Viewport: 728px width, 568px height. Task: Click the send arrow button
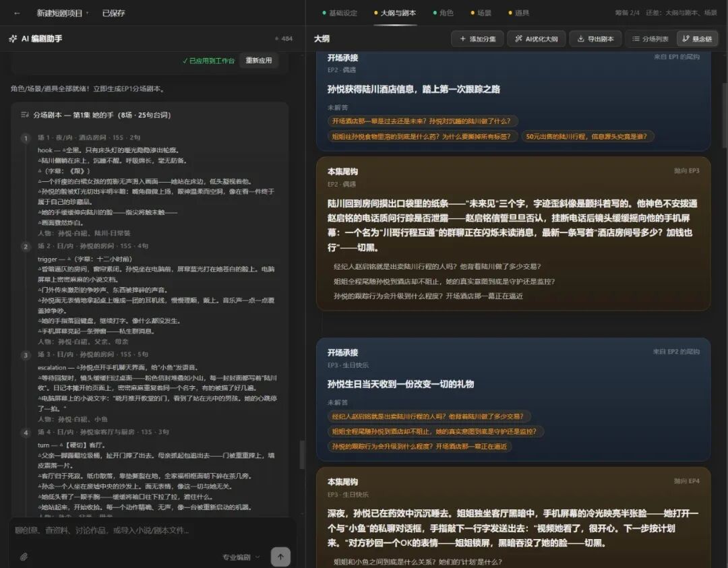[x=280, y=557]
